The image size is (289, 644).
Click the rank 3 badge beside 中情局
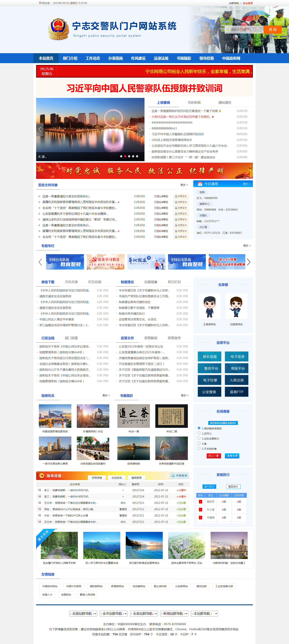tap(200, 518)
